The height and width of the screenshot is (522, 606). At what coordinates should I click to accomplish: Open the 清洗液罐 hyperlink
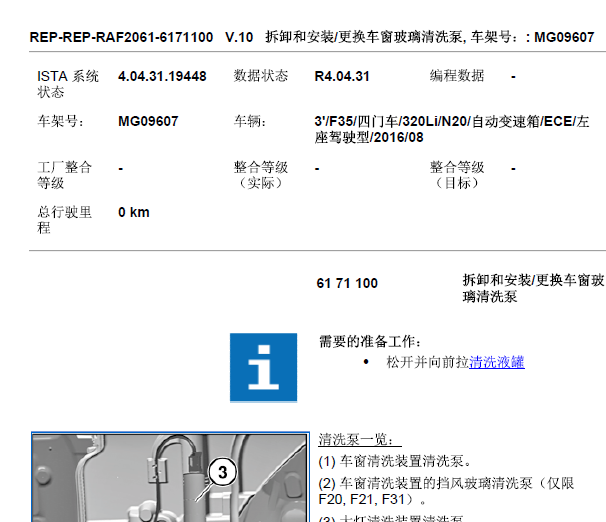[497, 362]
